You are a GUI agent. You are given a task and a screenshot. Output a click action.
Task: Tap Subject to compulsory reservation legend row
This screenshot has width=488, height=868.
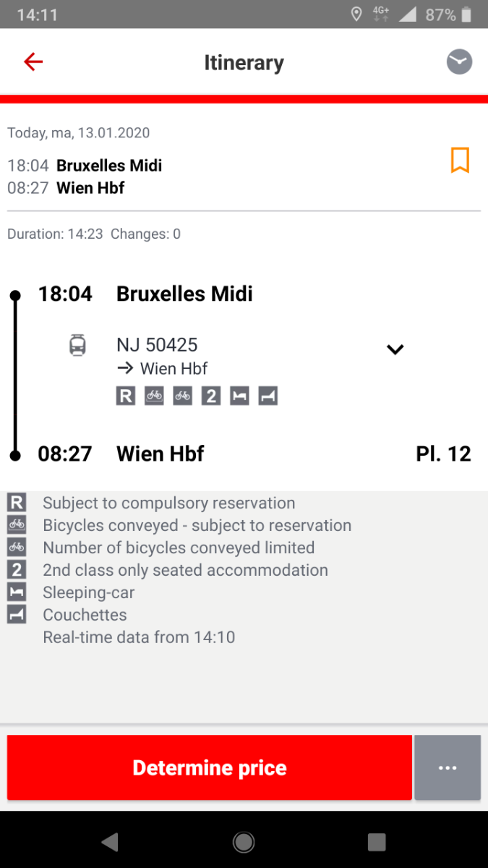pos(168,503)
